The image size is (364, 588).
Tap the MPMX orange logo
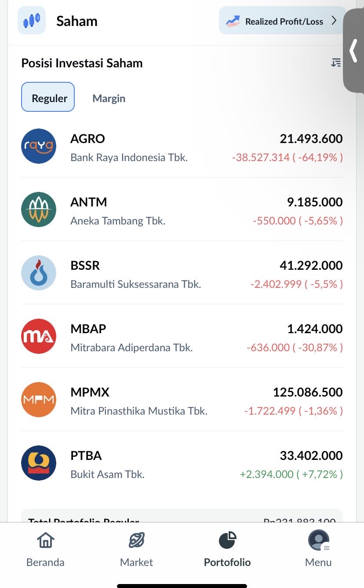pyautogui.click(x=39, y=400)
